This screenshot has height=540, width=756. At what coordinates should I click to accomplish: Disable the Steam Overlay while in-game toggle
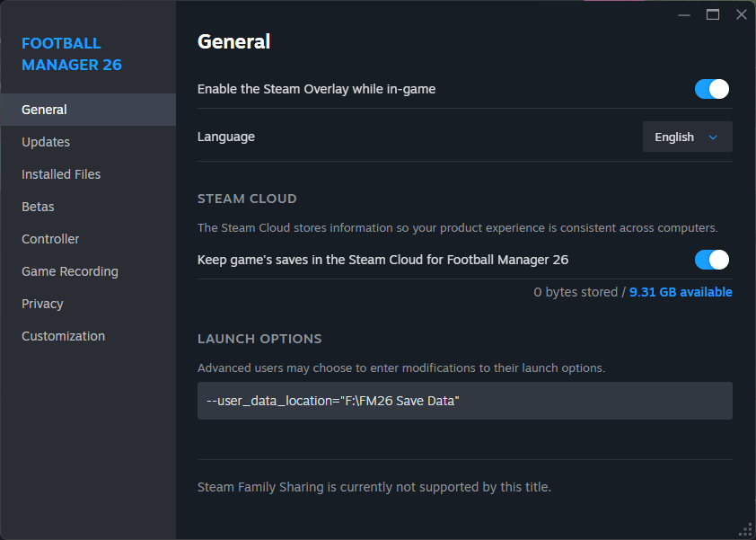pyautogui.click(x=712, y=89)
